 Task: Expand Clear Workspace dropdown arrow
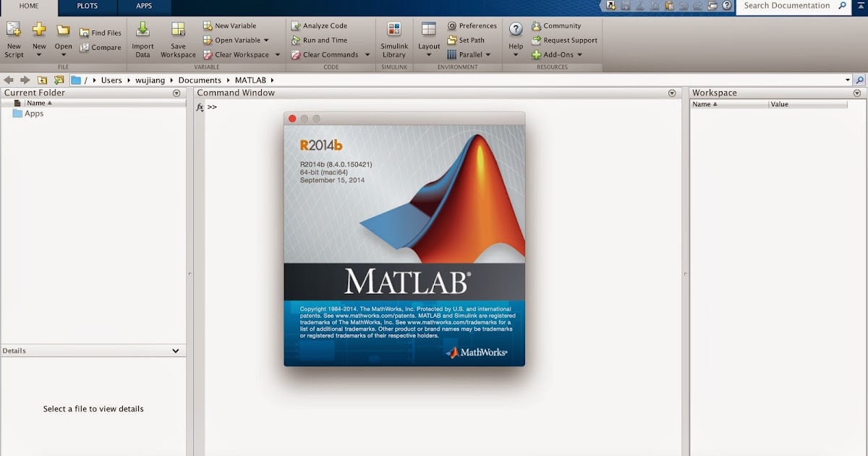click(278, 55)
